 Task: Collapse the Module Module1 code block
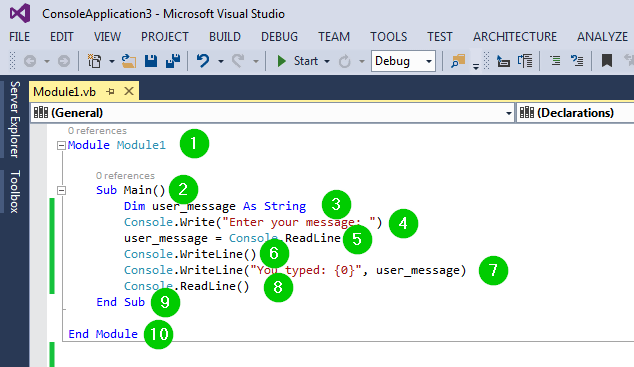point(61,145)
